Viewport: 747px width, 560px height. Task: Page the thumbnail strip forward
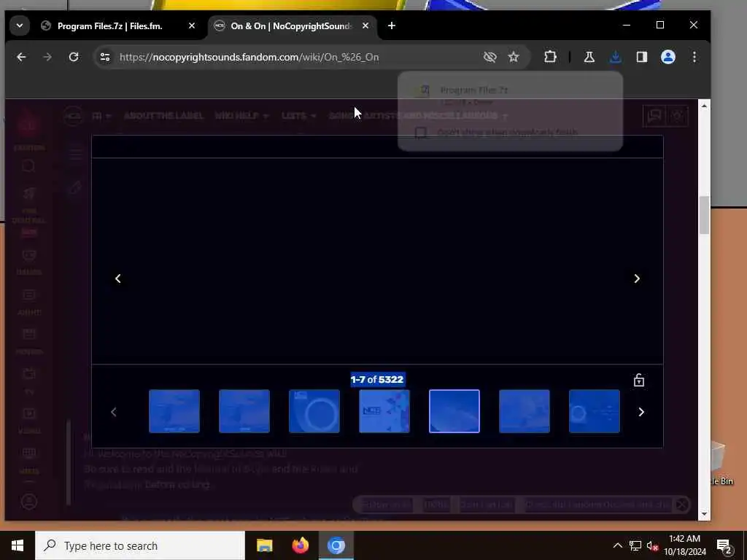641,412
